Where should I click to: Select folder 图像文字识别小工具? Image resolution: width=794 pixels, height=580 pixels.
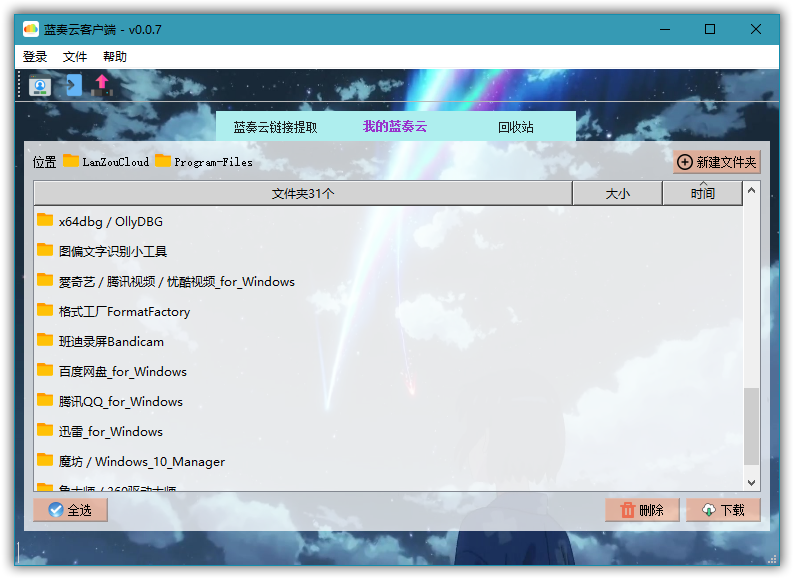[388, 251]
